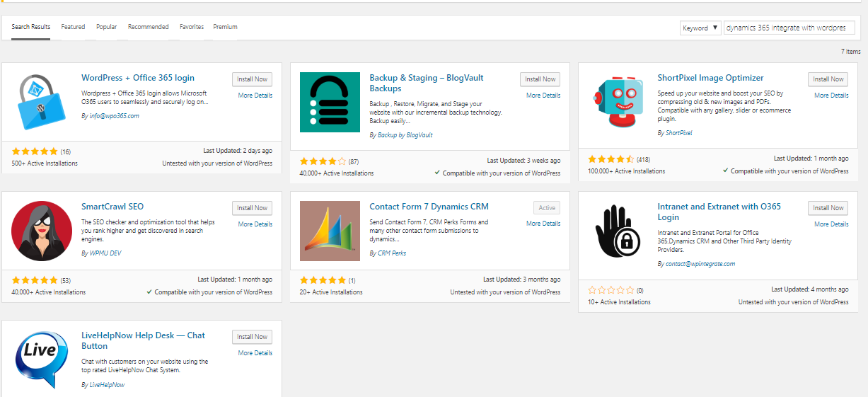This screenshot has height=397, width=868.
Task: Switch to Popular tab
Action: click(x=107, y=27)
